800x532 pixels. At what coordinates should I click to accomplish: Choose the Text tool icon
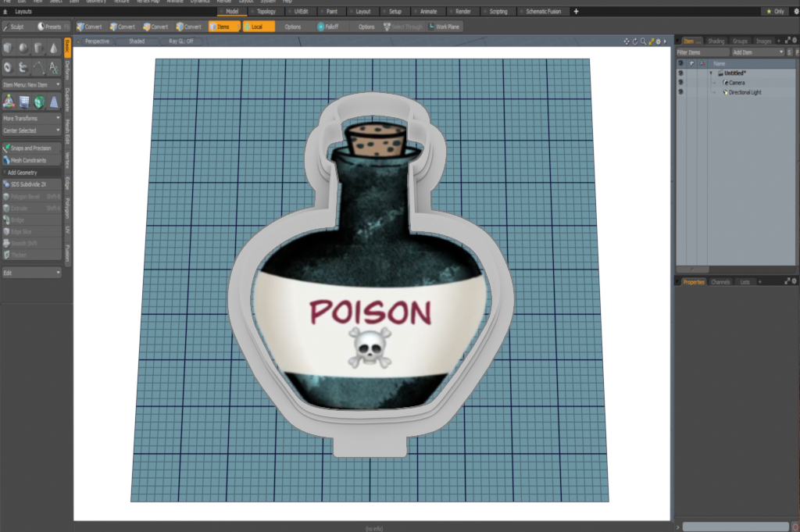[x=53, y=67]
